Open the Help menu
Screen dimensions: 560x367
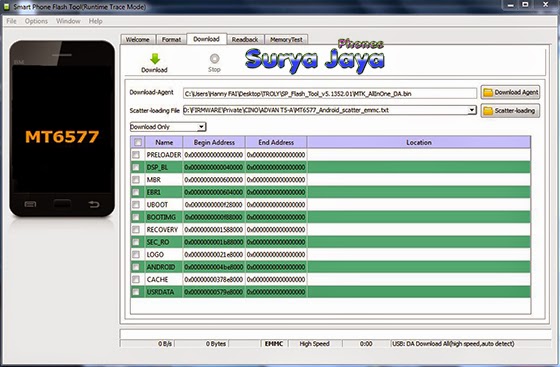95,21
